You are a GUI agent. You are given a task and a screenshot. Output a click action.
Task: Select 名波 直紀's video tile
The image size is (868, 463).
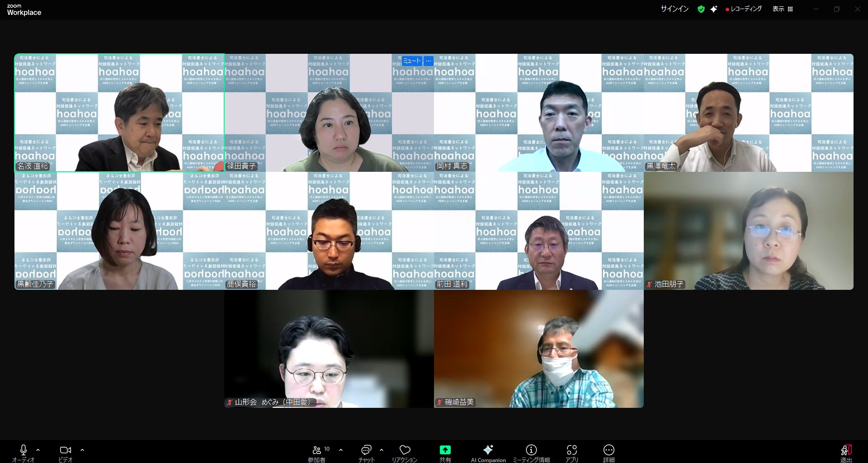[119, 113]
